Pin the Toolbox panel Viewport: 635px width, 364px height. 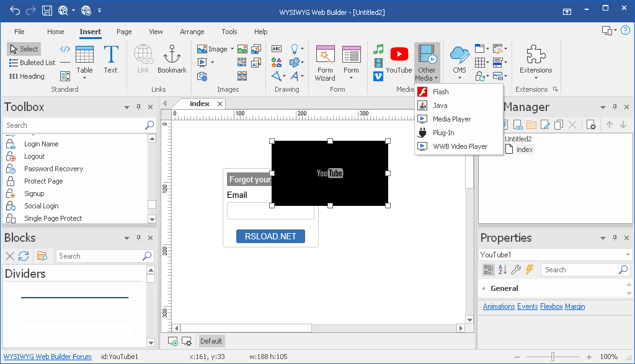pos(138,107)
